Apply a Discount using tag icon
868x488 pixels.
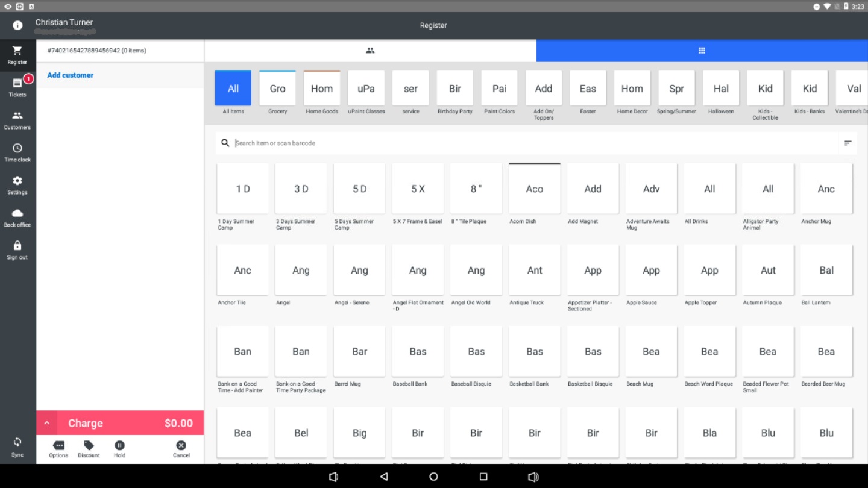click(89, 449)
